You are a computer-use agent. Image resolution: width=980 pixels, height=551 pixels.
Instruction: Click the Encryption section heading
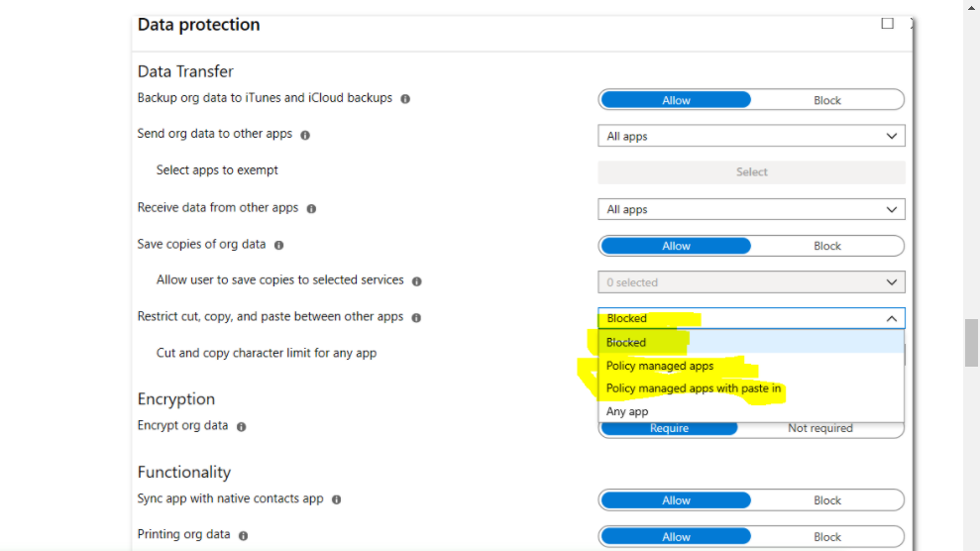pos(176,399)
